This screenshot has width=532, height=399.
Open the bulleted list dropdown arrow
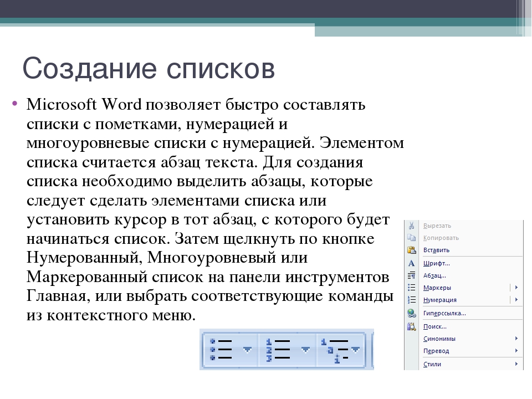tap(248, 350)
